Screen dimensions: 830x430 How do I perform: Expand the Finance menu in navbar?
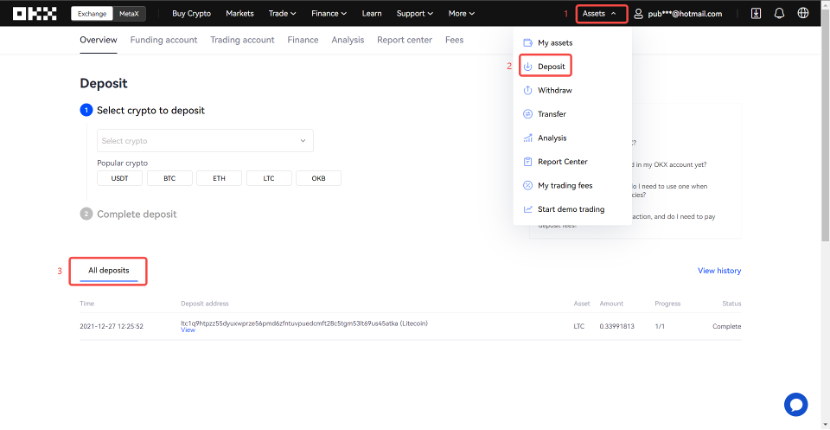click(x=329, y=14)
